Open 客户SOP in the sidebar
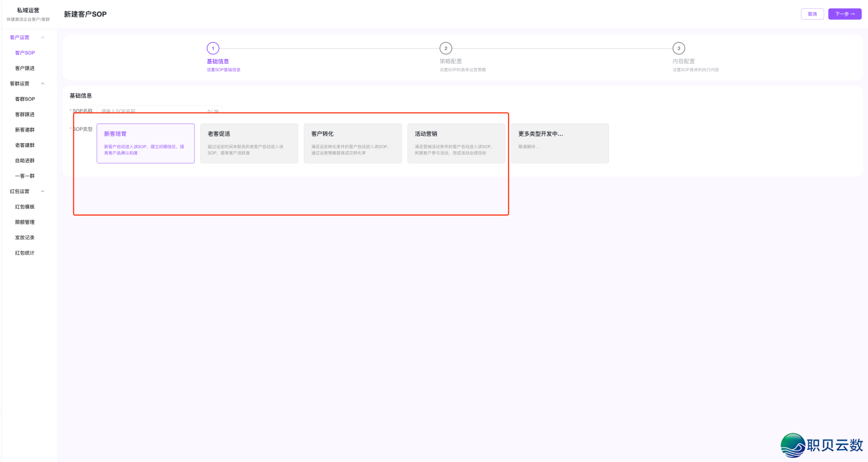The image size is (868, 462). 26,52
